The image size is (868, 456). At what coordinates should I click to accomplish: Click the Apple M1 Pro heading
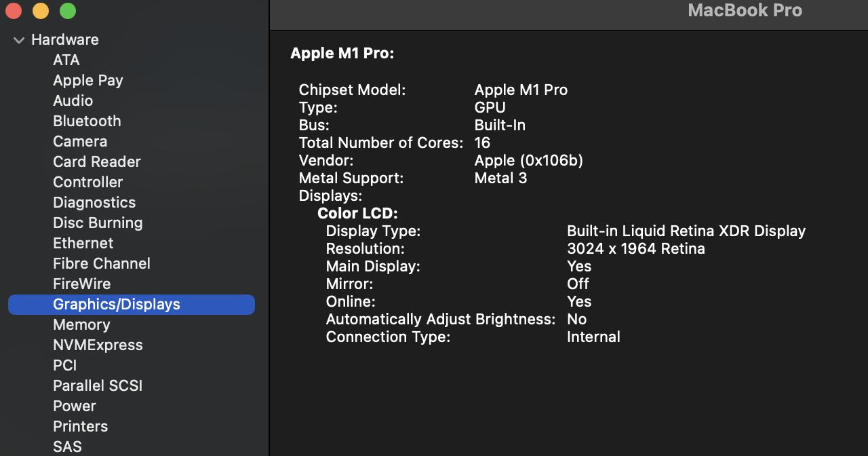tap(342, 54)
